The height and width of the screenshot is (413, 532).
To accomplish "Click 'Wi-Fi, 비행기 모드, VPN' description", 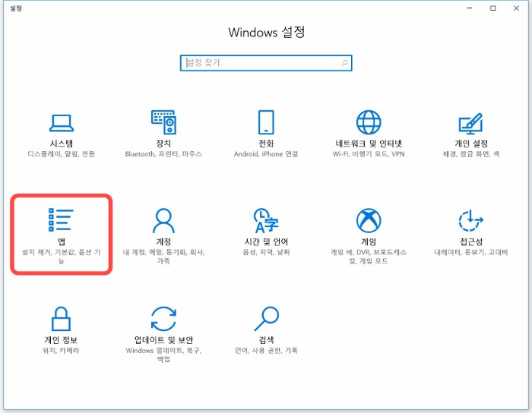I will click(x=369, y=154).
